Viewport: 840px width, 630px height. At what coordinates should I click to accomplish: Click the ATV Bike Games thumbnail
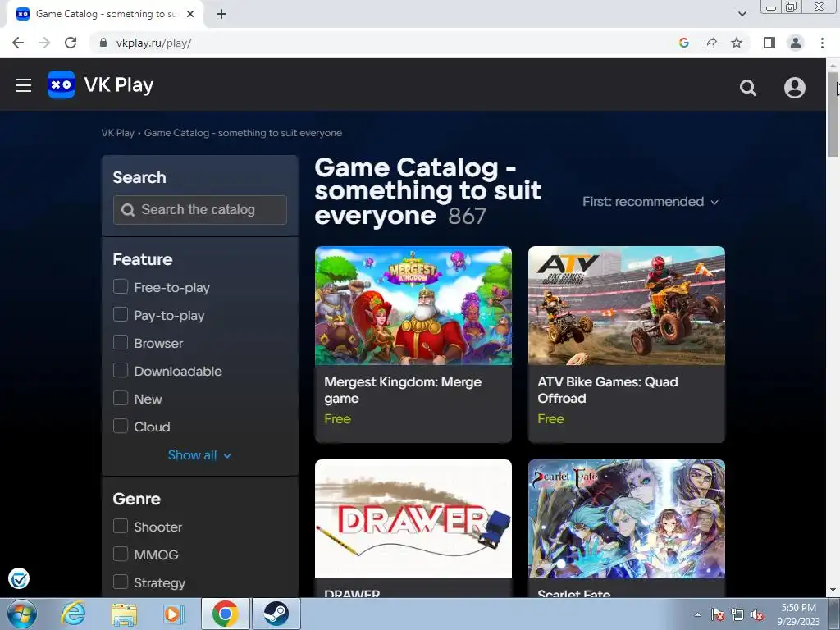pyautogui.click(x=626, y=305)
